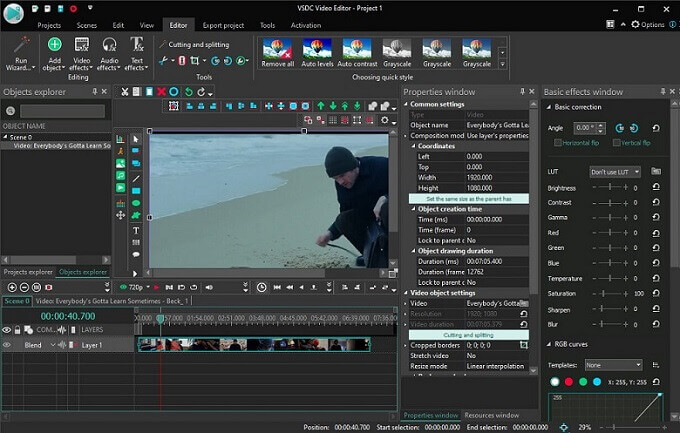Click the redo arrow icon
Screen dimensions: 680x433
202,92
